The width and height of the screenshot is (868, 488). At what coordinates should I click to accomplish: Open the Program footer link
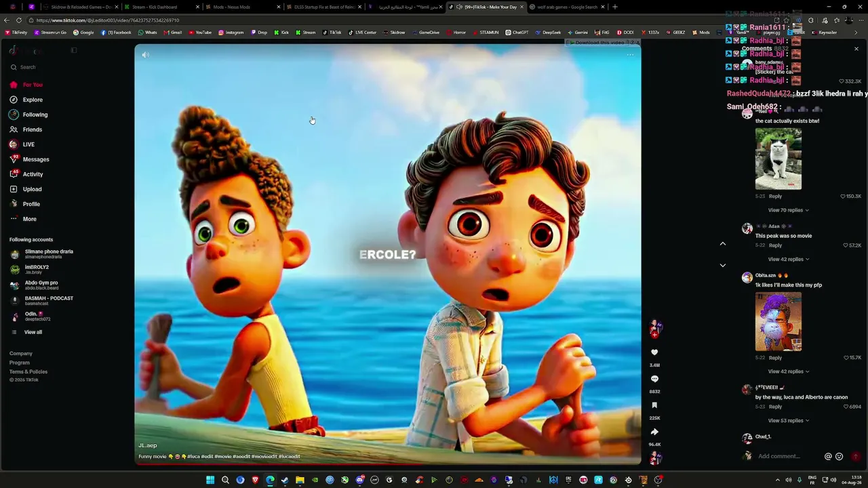pyautogui.click(x=20, y=363)
